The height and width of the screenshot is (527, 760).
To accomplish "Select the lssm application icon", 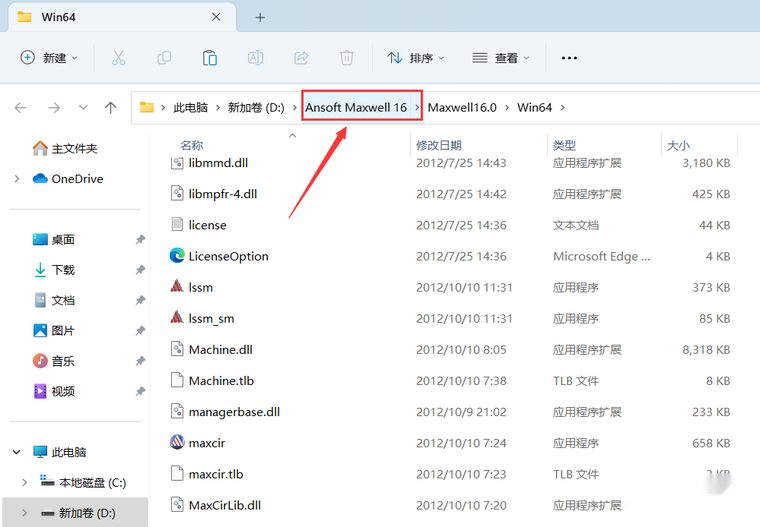I will [x=177, y=287].
